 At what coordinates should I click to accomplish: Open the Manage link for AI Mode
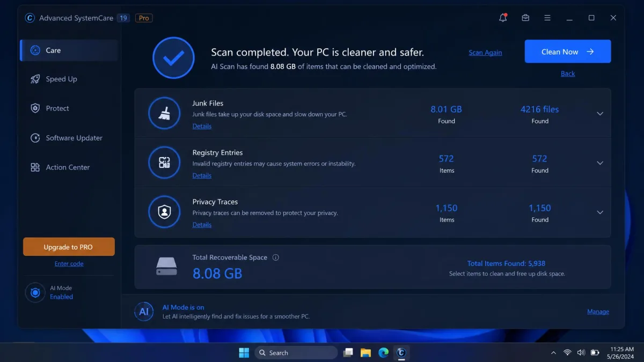[598, 312]
